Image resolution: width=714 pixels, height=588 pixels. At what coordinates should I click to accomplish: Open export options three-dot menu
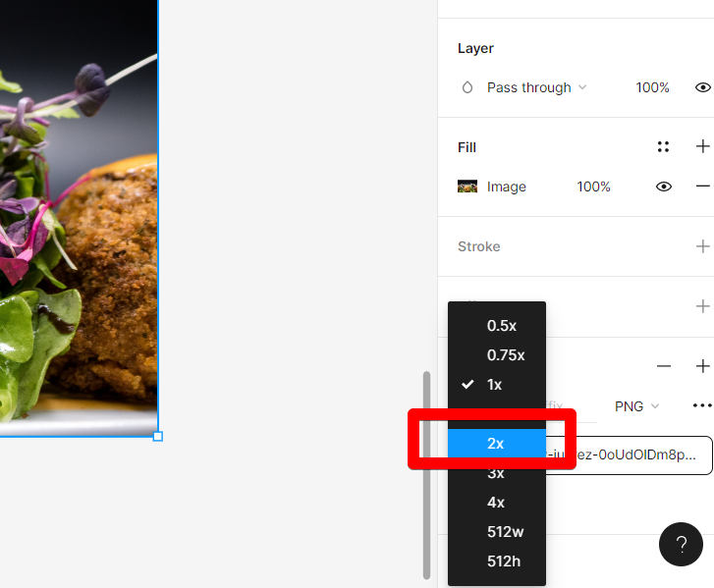coord(701,405)
